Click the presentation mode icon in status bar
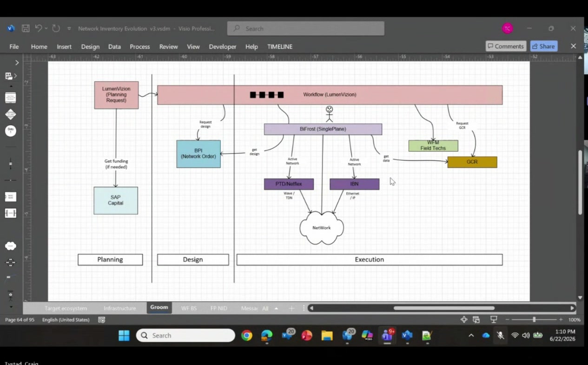Image resolution: width=588 pixels, height=365 pixels. [x=494, y=320]
